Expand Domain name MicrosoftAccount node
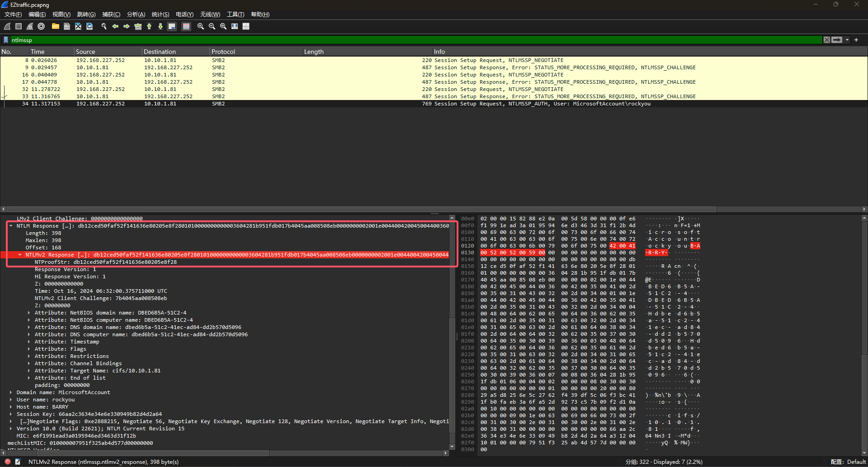Viewport: 868px width, 467px height. (x=11, y=392)
